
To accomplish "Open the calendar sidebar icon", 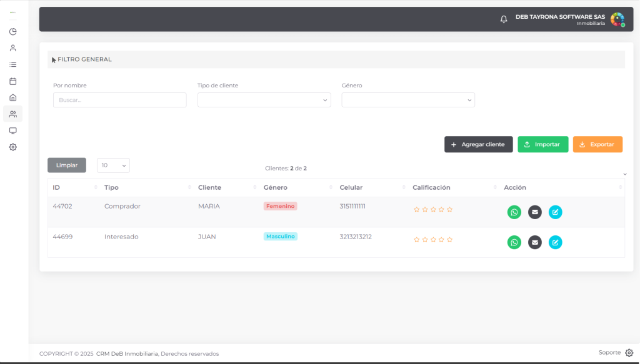I will coord(12,81).
